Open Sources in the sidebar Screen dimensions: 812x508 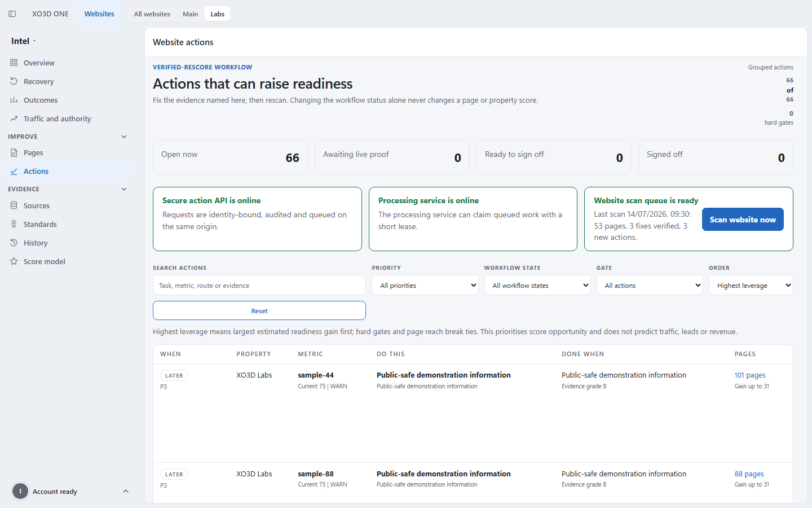[68, 205]
